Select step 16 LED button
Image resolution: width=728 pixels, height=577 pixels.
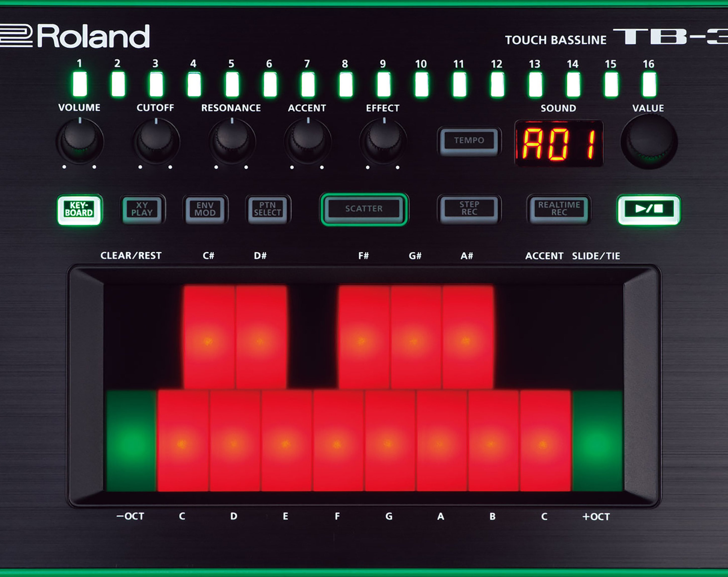click(x=649, y=84)
